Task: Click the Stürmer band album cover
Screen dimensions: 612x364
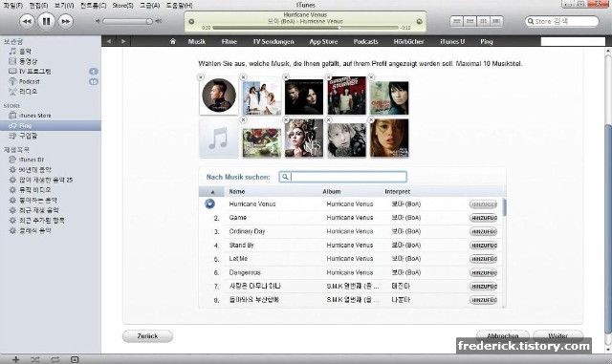Action: click(346, 96)
